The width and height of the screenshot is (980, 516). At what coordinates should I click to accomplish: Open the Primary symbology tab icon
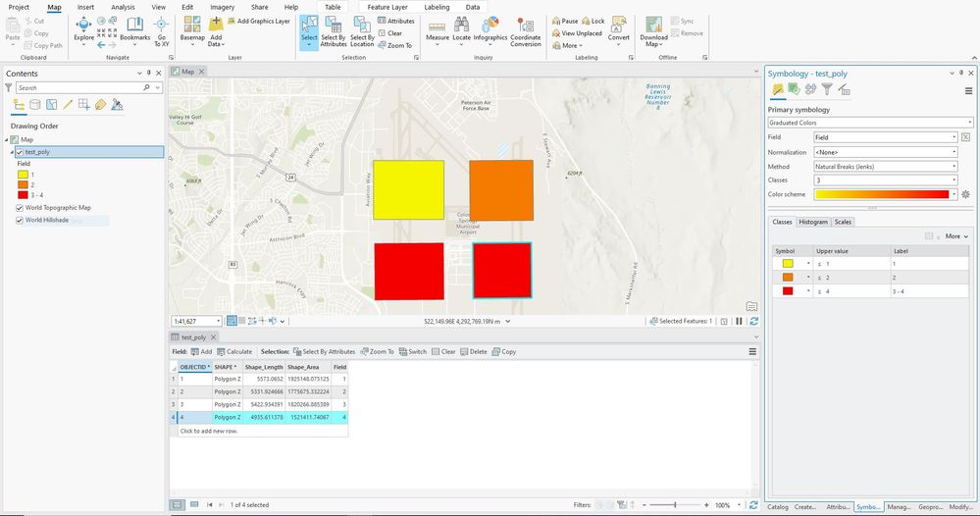coord(778,90)
